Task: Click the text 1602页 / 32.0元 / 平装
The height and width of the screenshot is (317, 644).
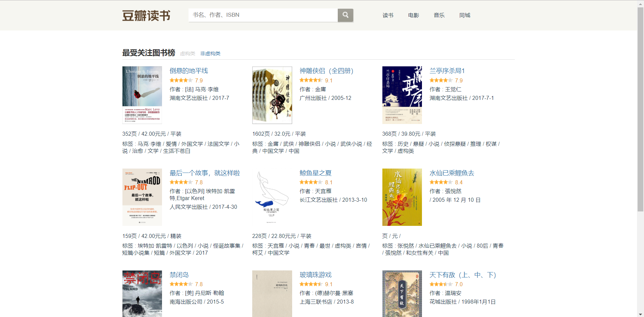Action: pos(279,134)
